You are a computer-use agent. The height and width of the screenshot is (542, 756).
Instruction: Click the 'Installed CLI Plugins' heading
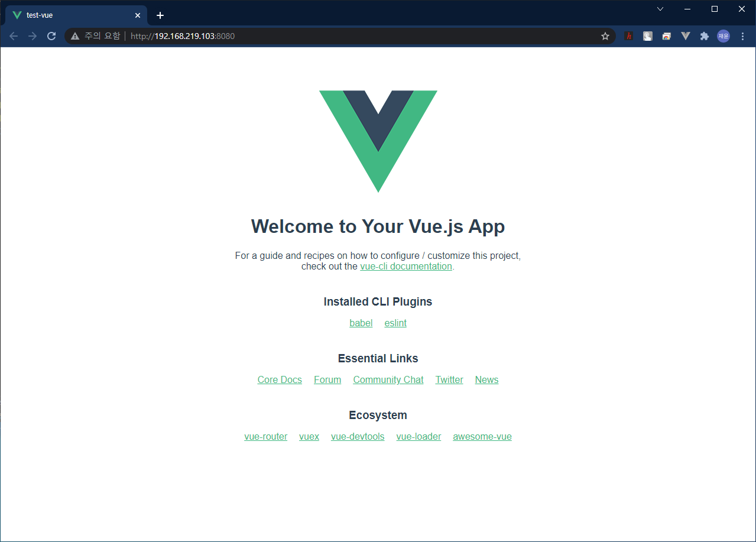(x=378, y=301)
